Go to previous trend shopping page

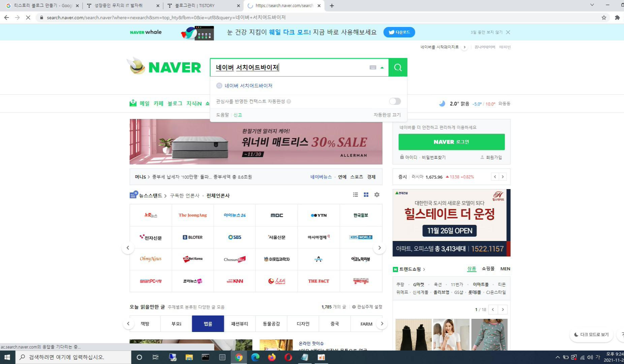[493, 310]
